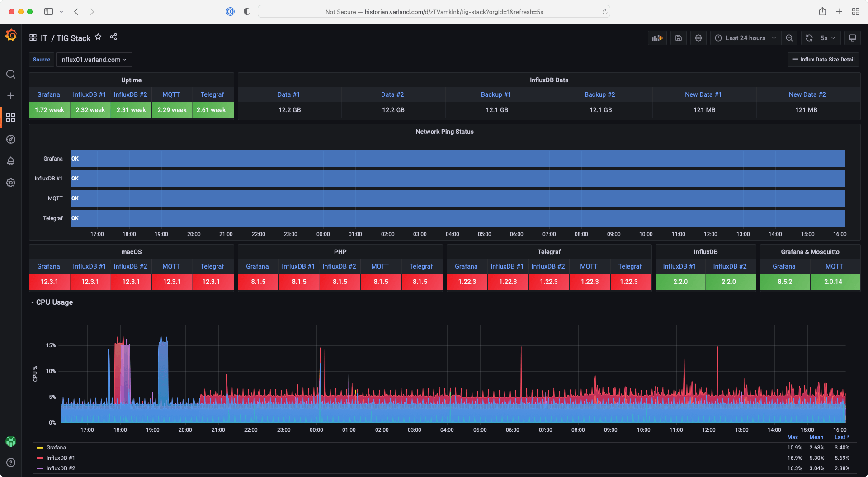This screenshot has height=477, width=868.
Task: Open Alerting via the bell icon
Action: click(11, 161)
